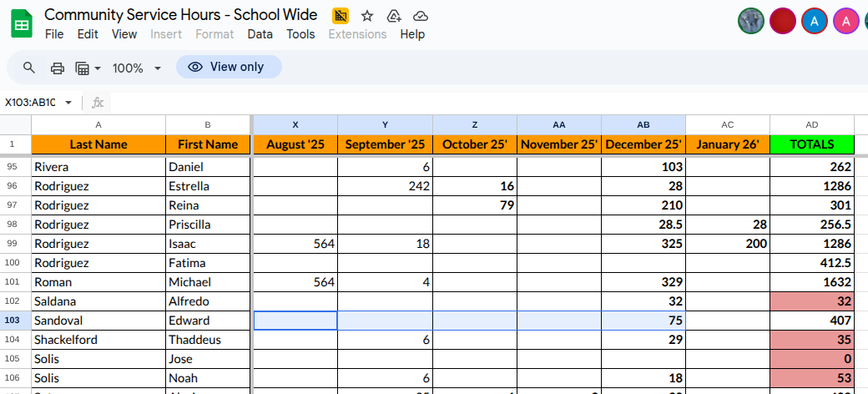Open the File menu

(x=54, y=34)
